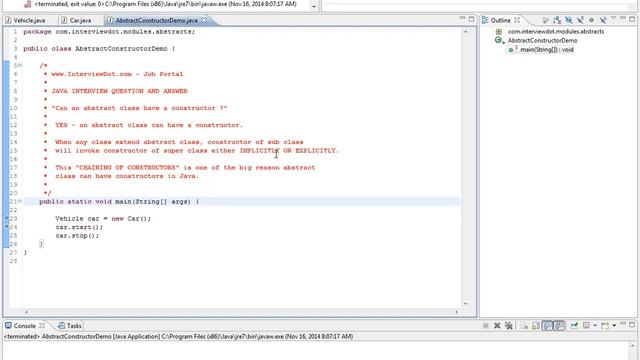This screenshot has width=640, height=360.
Task: Click the 'car.stop();' line
Action: (77, 236)
